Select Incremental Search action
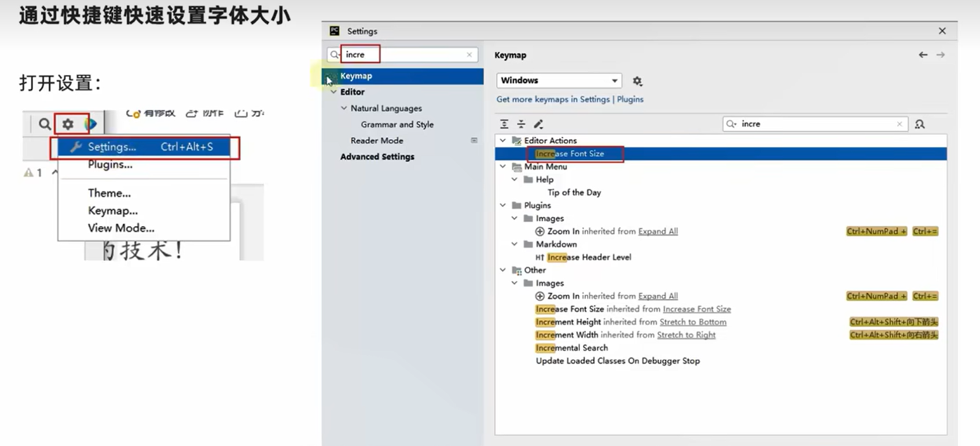Image resolution: width=980 pixels, height=446 pixels. [x=572, y=348]
